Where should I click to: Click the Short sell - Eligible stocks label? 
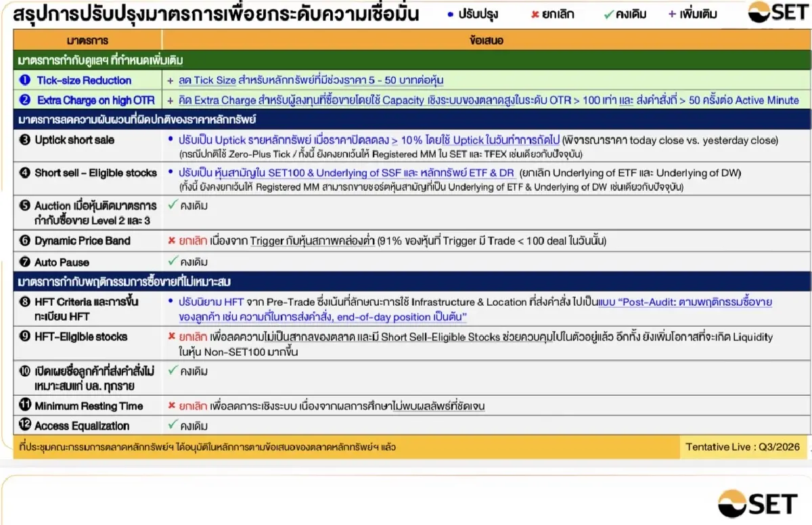pos(96,173)
